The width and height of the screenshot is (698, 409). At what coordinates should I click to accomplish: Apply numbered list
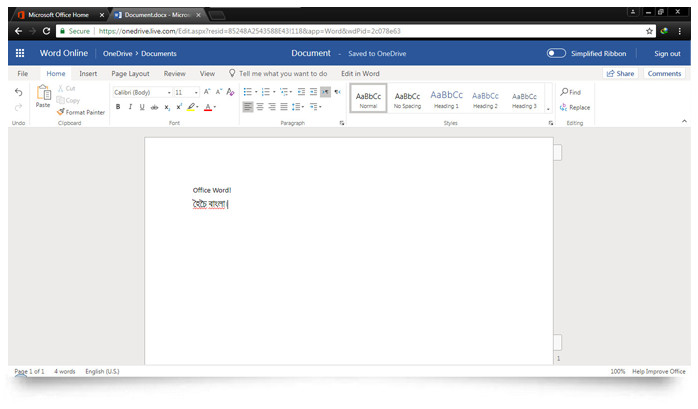(266, 92)
